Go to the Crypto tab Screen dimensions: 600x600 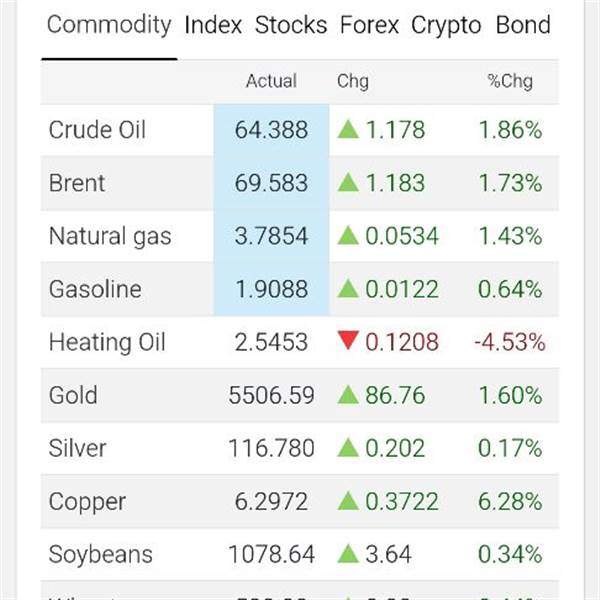[x=446, y=26]
